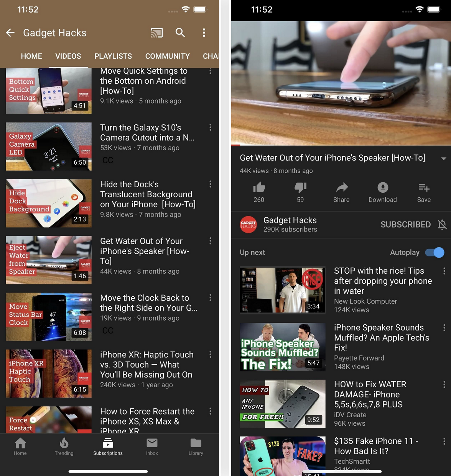Like the video with thumbs up
Screen dimensions: 451x476
point(259,188)
